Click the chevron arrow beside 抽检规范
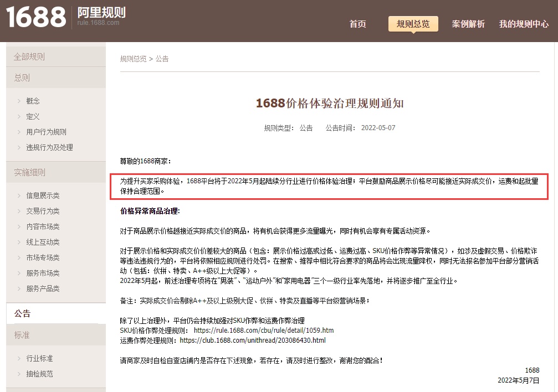This screenshot has height=392, width=558. click(19, 374)
